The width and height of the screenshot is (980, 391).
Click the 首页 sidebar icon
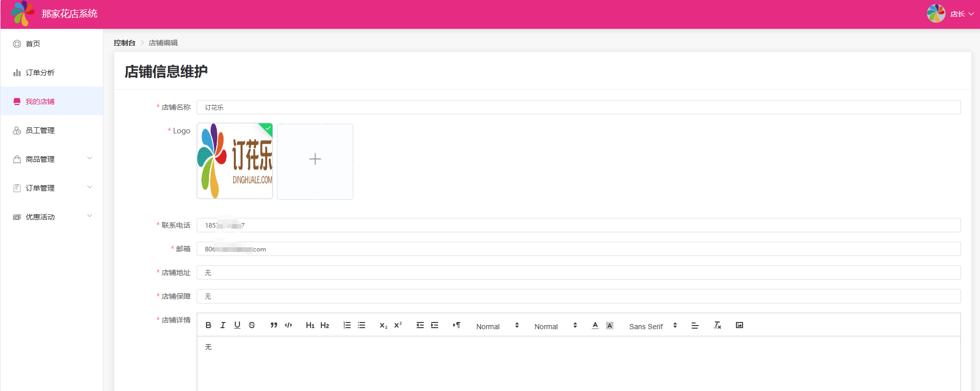tap(17, 44)
